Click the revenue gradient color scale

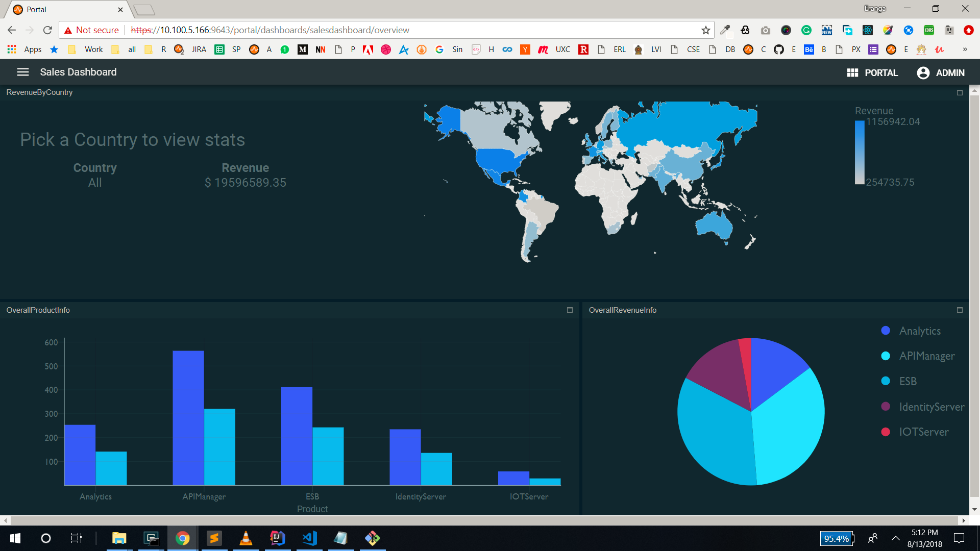coord(860,152)
